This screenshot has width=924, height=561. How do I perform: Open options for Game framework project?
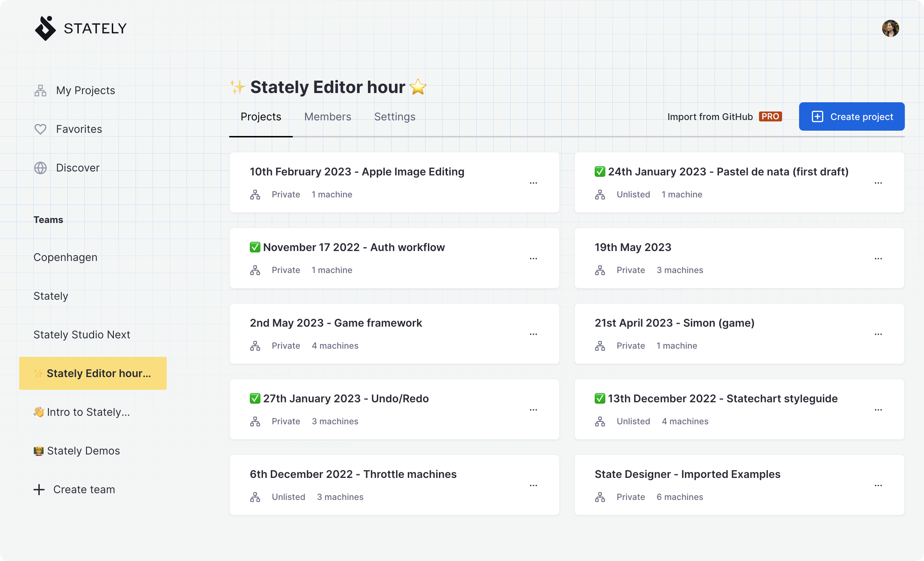coord(533,334)
